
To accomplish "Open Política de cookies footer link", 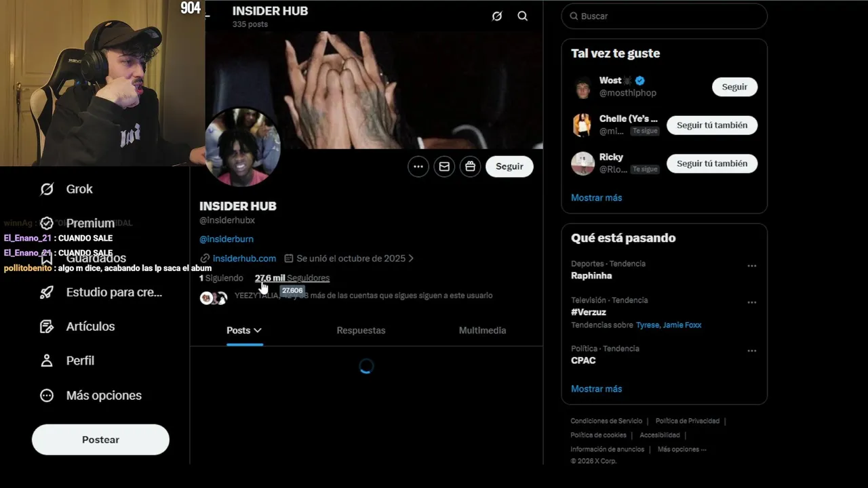I will pos(598,435).
